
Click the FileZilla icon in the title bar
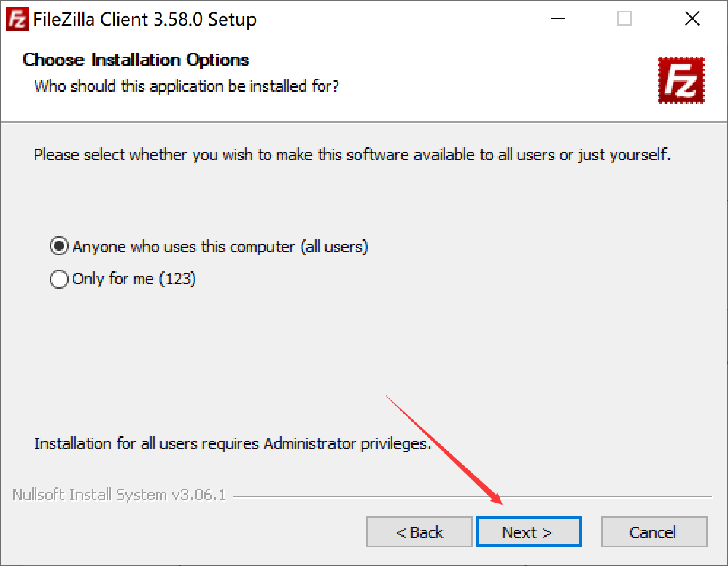[18, 19]
